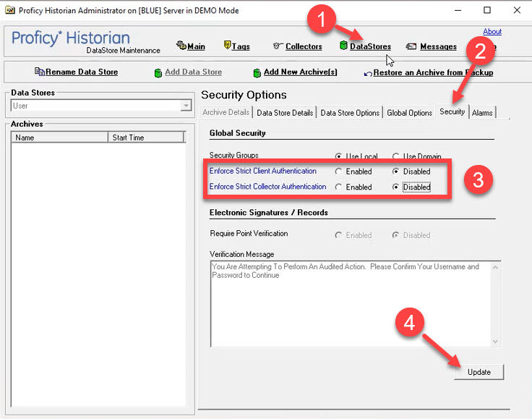Sort archives by Start Time column
The width and height of the screenshot is (532, 419).
[x=146, y=137]
